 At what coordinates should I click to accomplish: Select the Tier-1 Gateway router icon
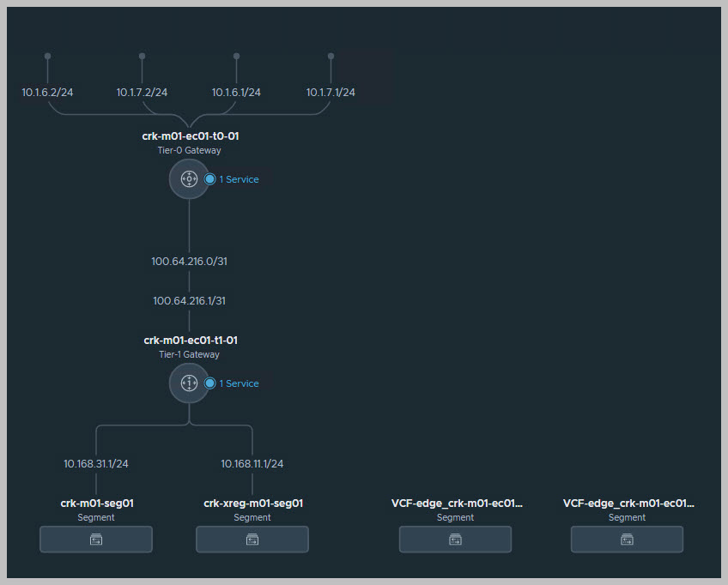[189, 383]
